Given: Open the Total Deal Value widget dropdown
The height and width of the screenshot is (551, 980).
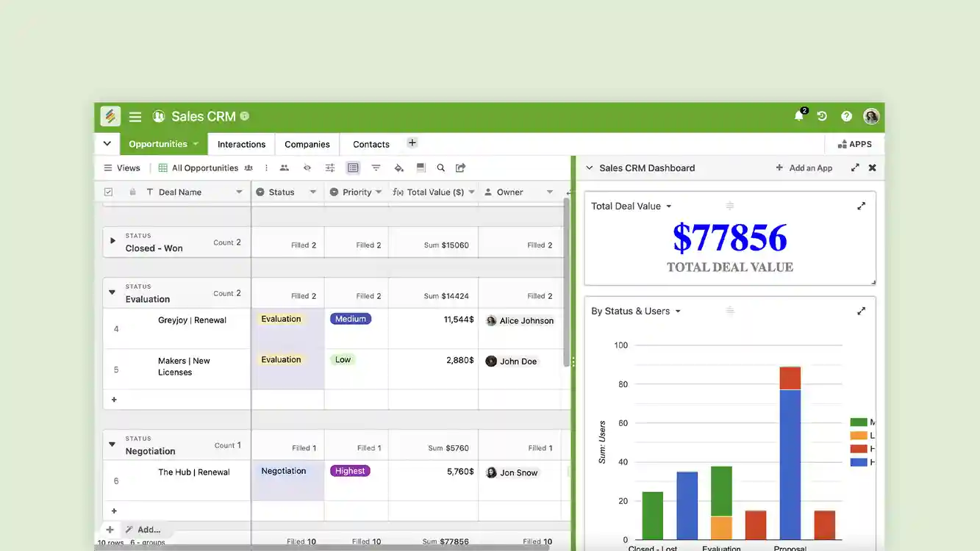Looking at the screenshot, I should pyautogui.click(x=670, y=206).
